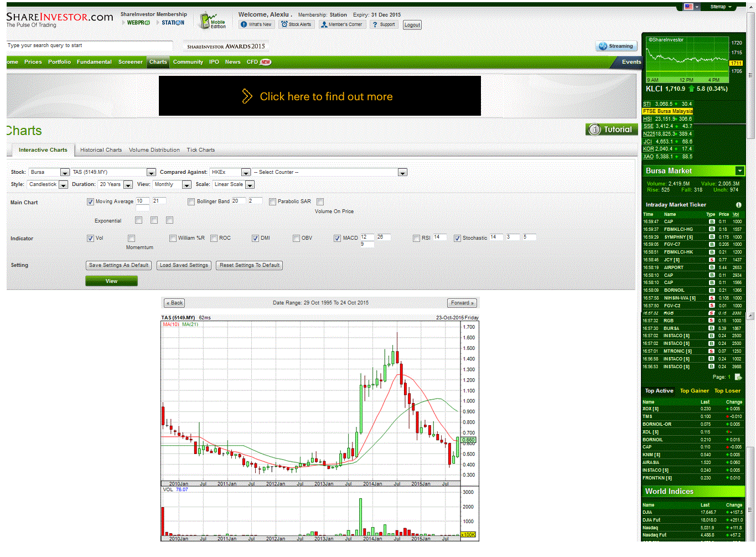Click inside the search query field

(x=89, y=46)
